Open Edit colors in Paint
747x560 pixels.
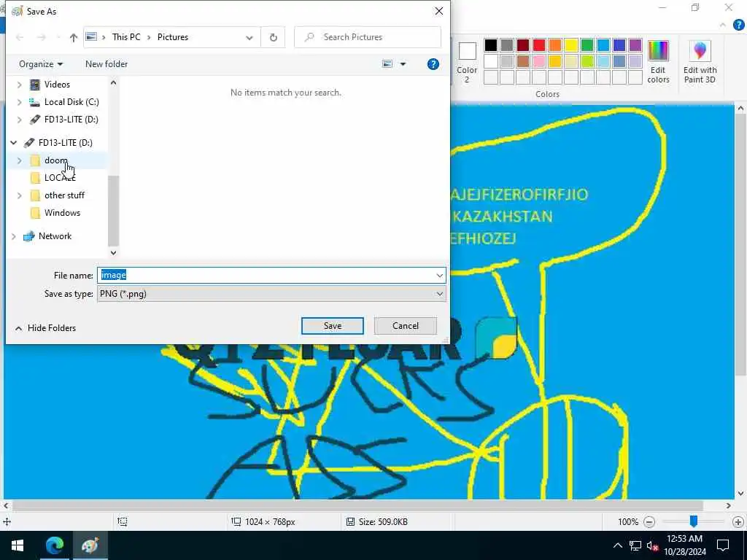click(x=659, y=63)
